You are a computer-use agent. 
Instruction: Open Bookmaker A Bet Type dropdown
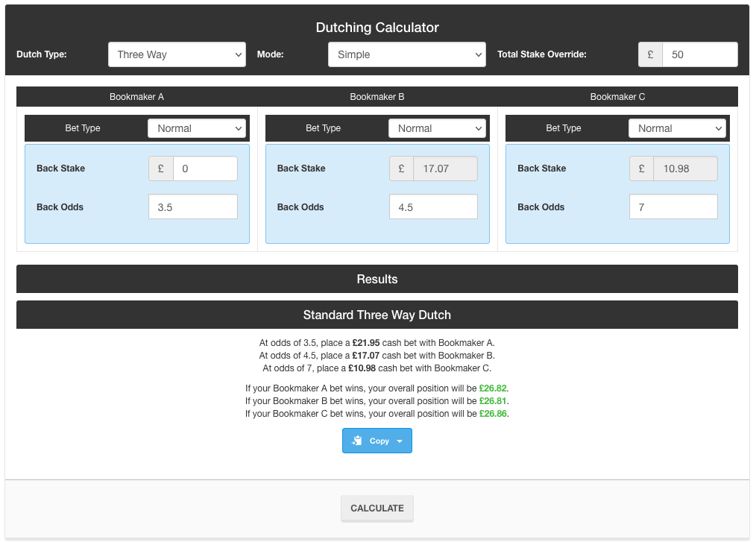pos(197,128)
